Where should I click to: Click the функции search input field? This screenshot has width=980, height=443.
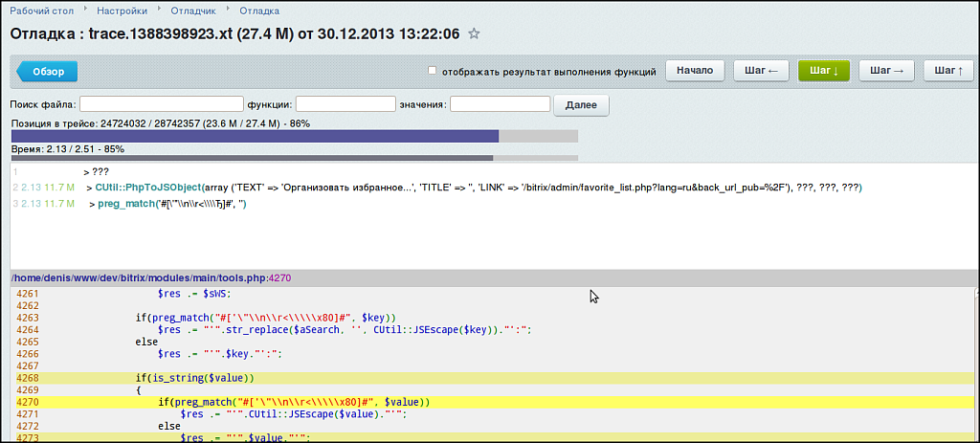[x=345, y=104]
